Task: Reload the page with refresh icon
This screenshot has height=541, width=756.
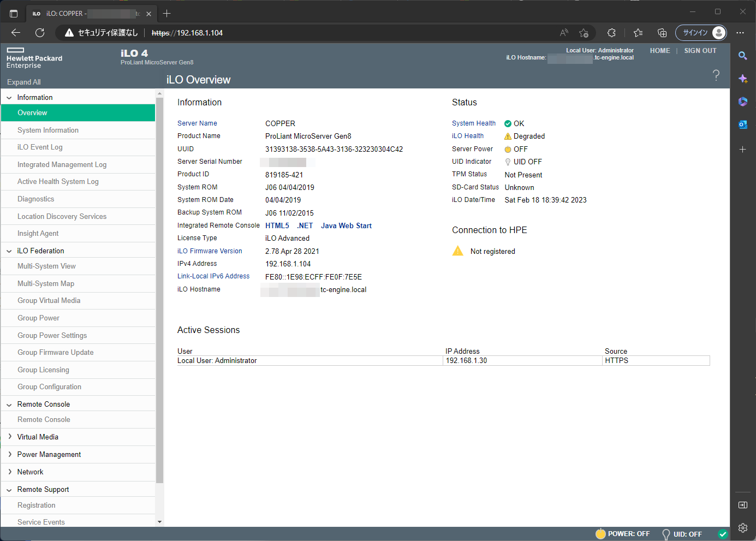Action: pos(40,33)
